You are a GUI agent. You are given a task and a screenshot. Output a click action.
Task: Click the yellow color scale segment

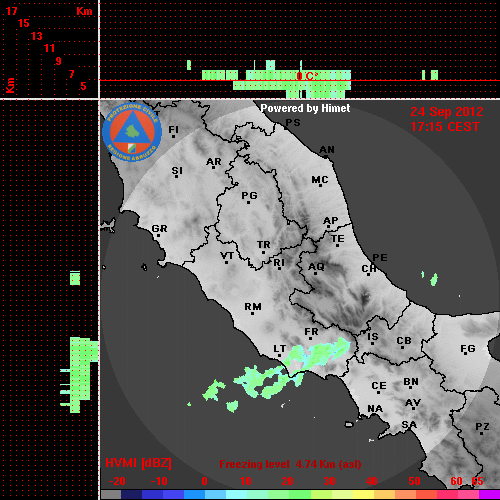[x=363, y=495]
